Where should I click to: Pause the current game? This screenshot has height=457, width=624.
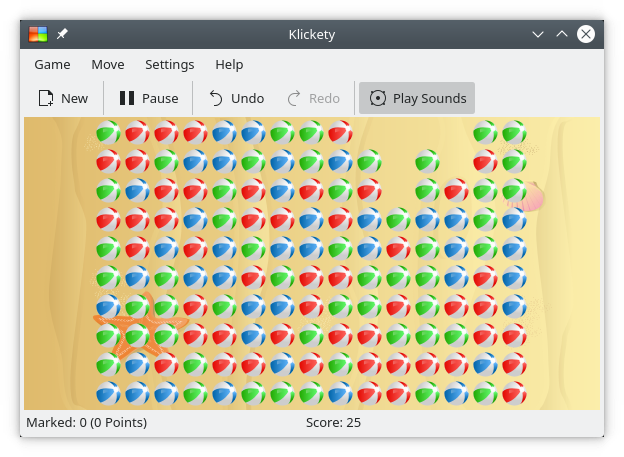(x=148, y=98)
